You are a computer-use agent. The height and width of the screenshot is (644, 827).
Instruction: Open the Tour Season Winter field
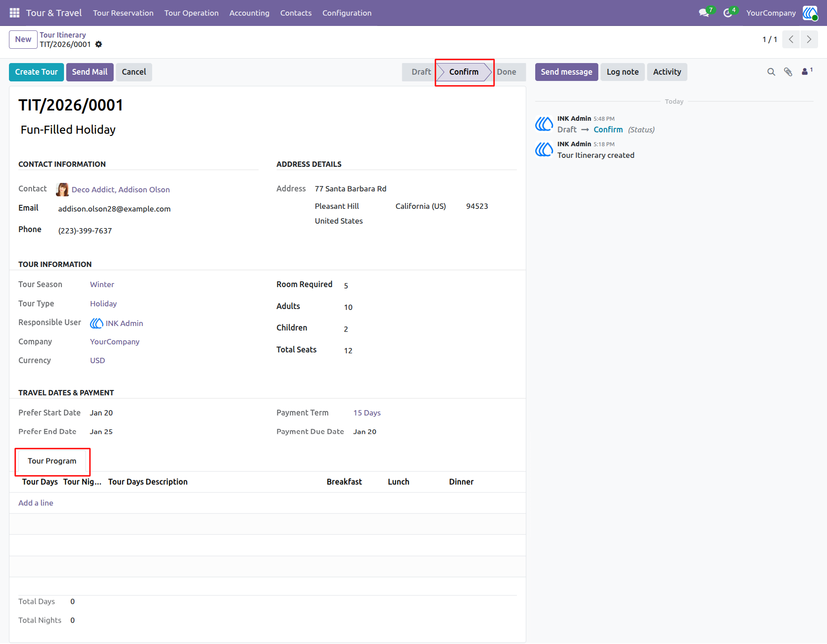pos(102,284)
